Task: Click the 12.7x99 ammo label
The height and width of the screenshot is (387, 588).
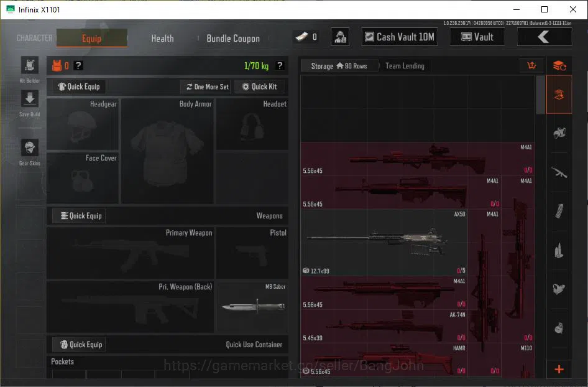Action: pyautogui.click(x=320, y=271)
